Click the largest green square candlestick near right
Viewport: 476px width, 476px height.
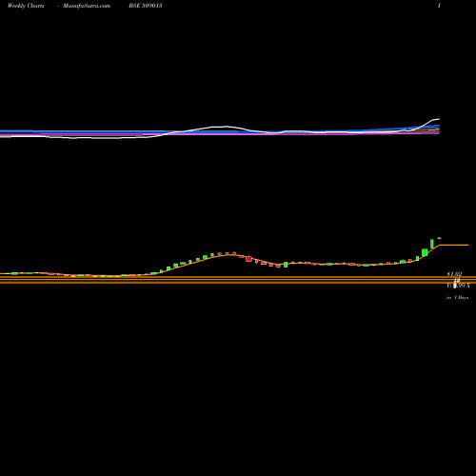point(425,252)
